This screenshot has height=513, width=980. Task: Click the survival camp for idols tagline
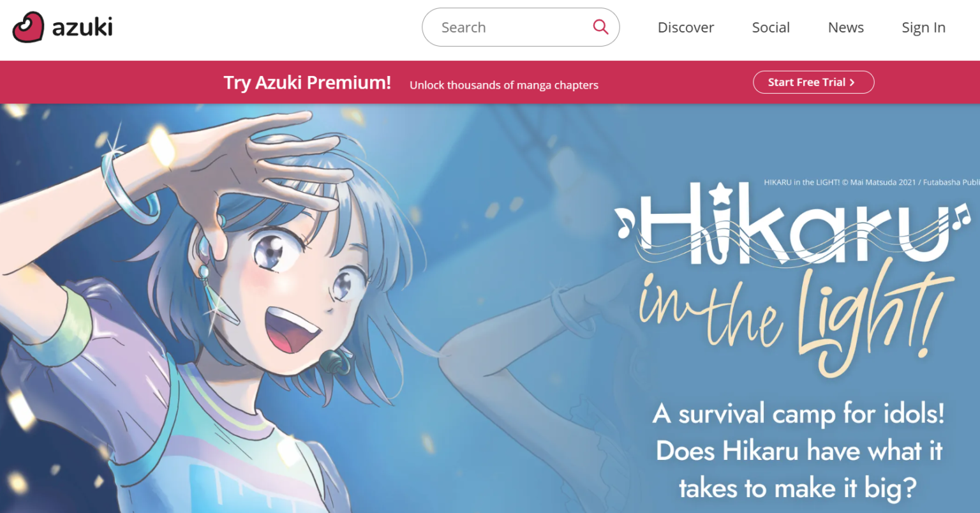pyautogui.click(x=798, y=450)
